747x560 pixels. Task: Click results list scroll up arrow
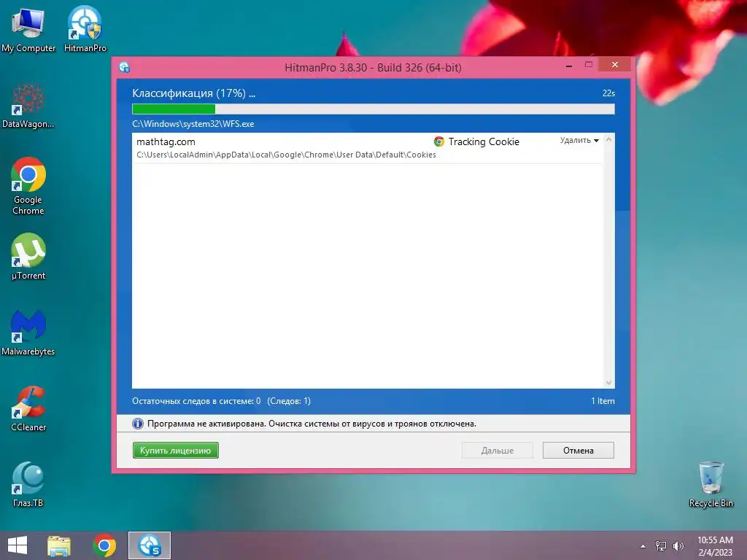click(x=608, y=139)
